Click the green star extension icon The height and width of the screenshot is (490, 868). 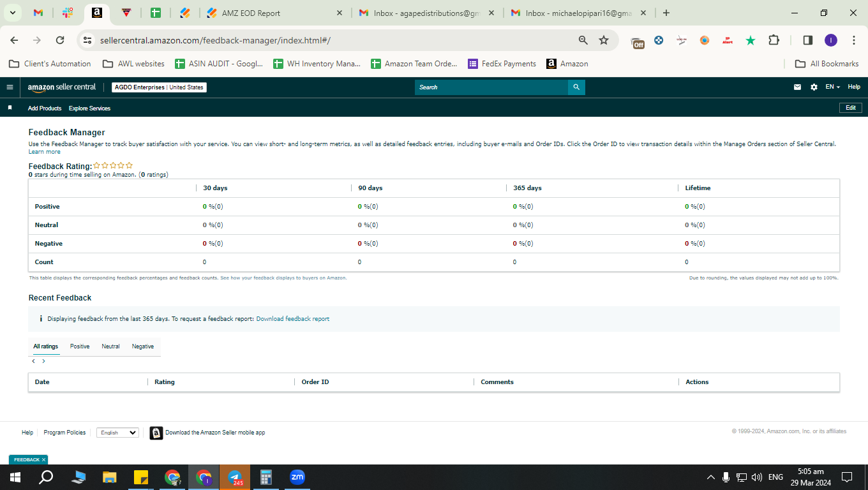click(x=751, y=40)
